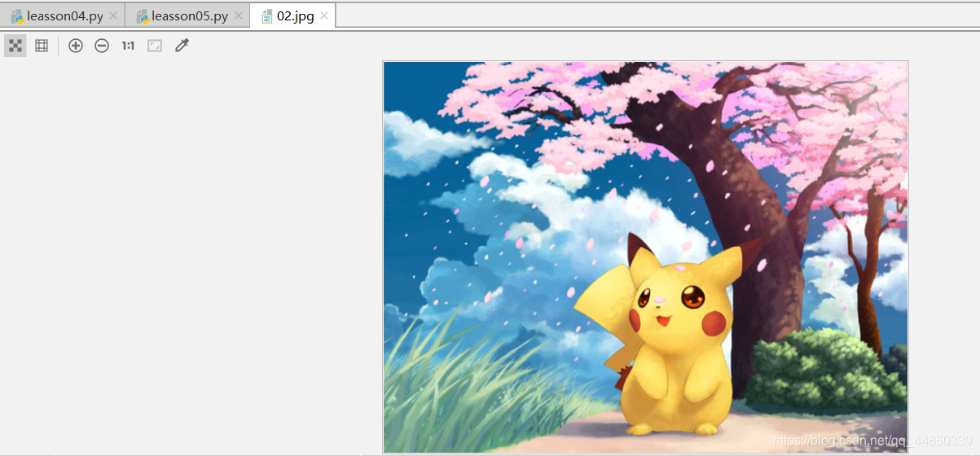Image resolution: width=980 pixels, height=456 pixels.
Task: Zoom in on the image
Action: (76, 46)
